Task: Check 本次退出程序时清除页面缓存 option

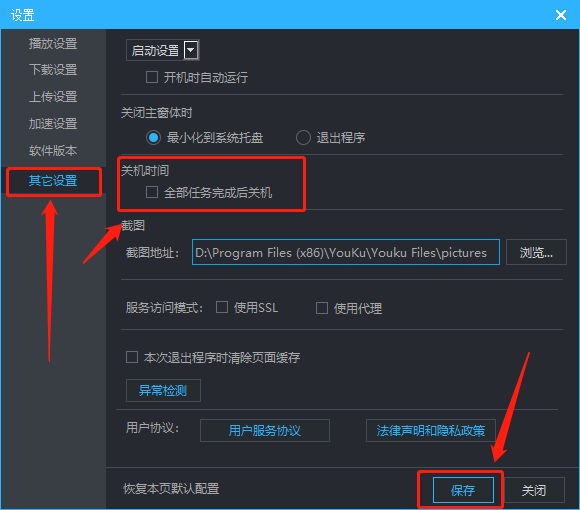Action: (x=132, y=357)
